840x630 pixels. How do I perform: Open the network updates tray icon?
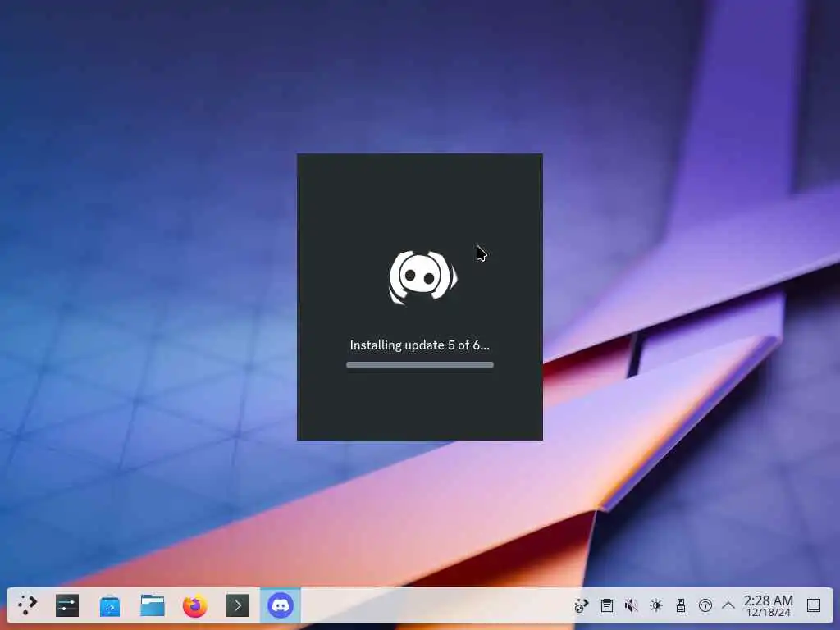tap(582, 606)
